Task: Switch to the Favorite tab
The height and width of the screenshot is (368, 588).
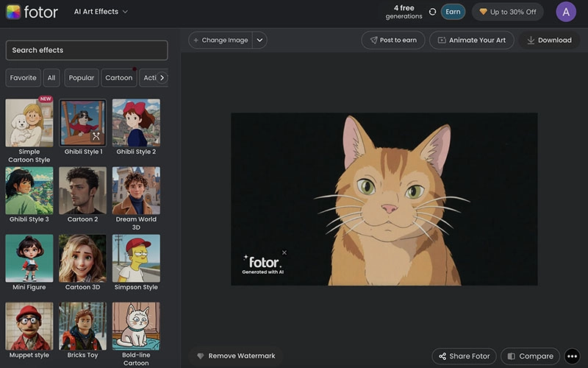Action: click(x=23, y=77)
